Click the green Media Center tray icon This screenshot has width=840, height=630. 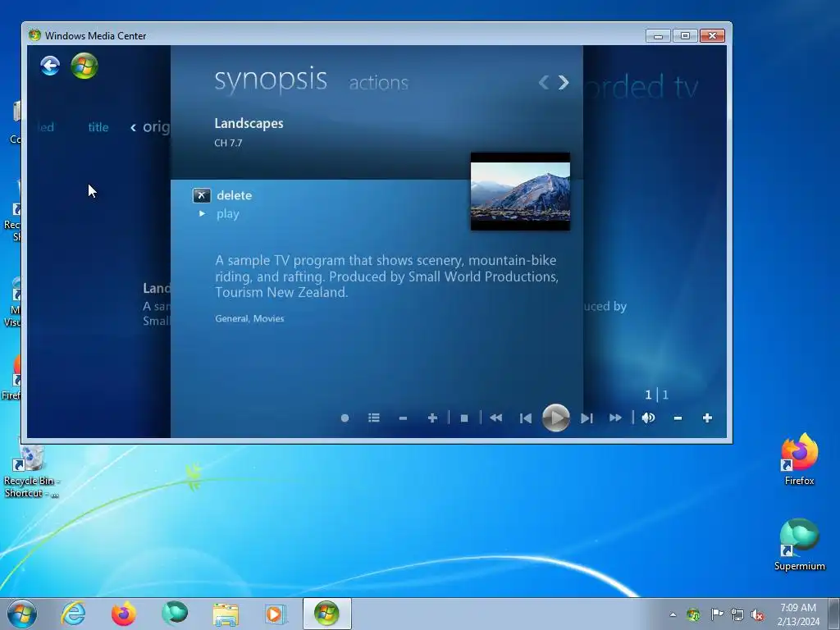tap(693, 614)
